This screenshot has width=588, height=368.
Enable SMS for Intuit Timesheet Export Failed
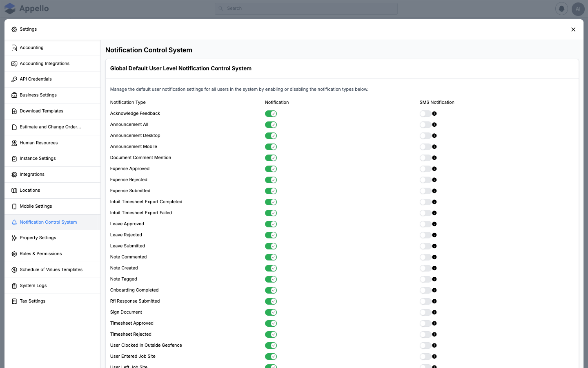(x=425, y=213)
